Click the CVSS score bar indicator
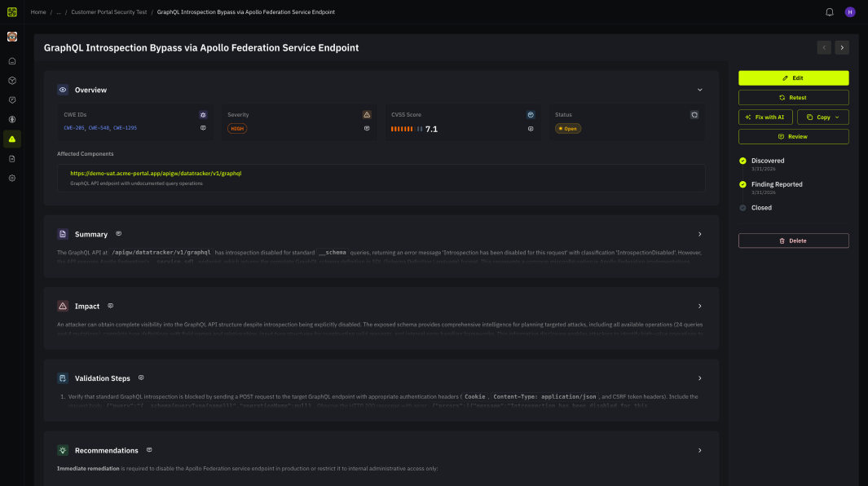 click(407, 129)
